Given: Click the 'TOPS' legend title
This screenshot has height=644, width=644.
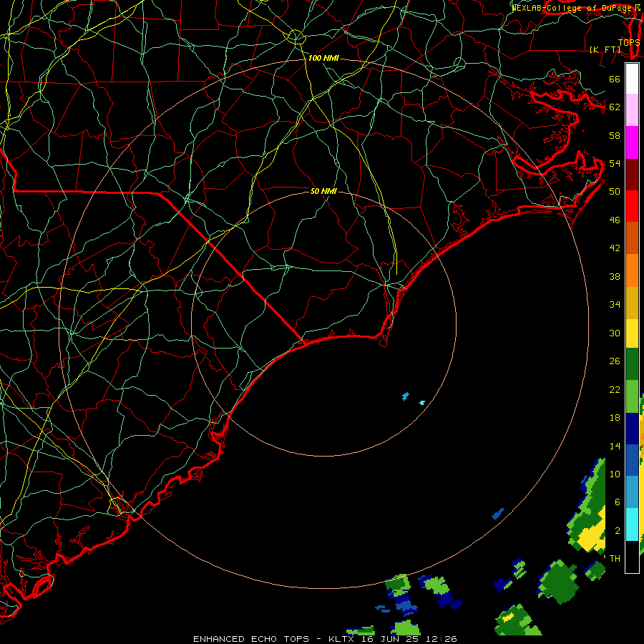Looking at the screenshot, I should 628,43.
